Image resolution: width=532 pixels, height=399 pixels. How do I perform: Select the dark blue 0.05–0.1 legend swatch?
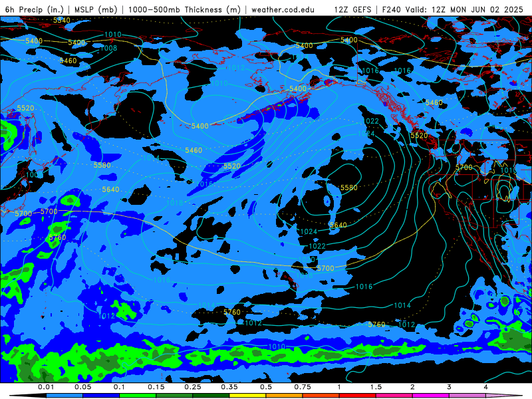[101, 396]
